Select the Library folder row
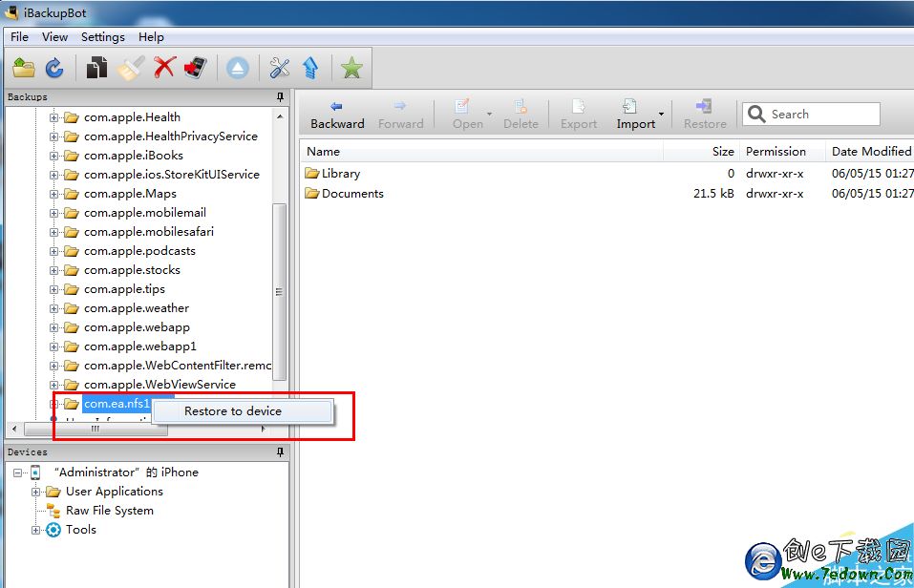914x588 pixels. coord(340,174)
